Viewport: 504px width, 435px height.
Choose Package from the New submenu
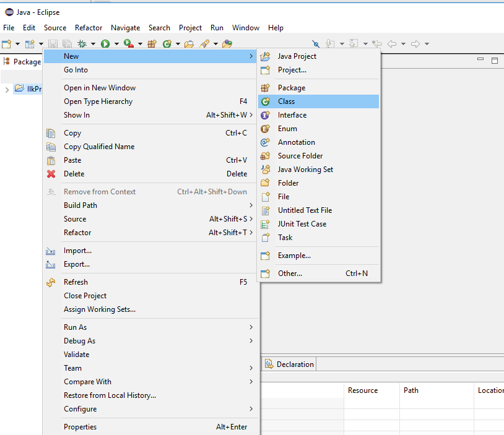[318, 88]
